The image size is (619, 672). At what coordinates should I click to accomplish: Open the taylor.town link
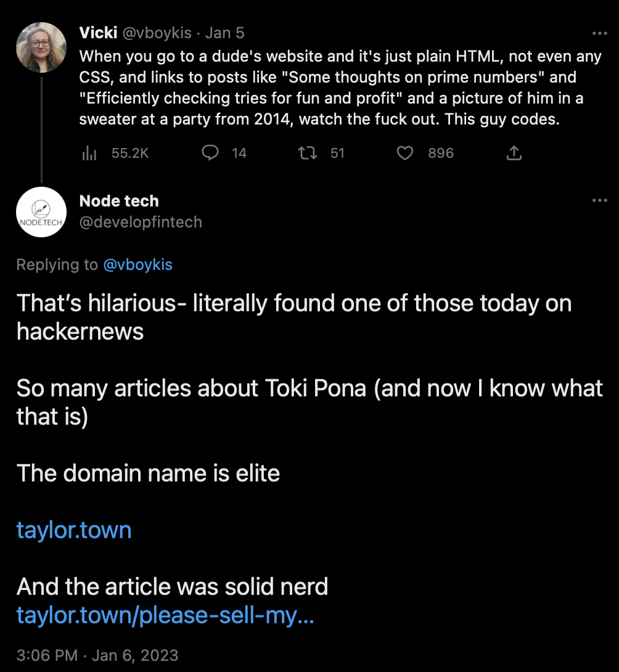click(x=73, y=530)
